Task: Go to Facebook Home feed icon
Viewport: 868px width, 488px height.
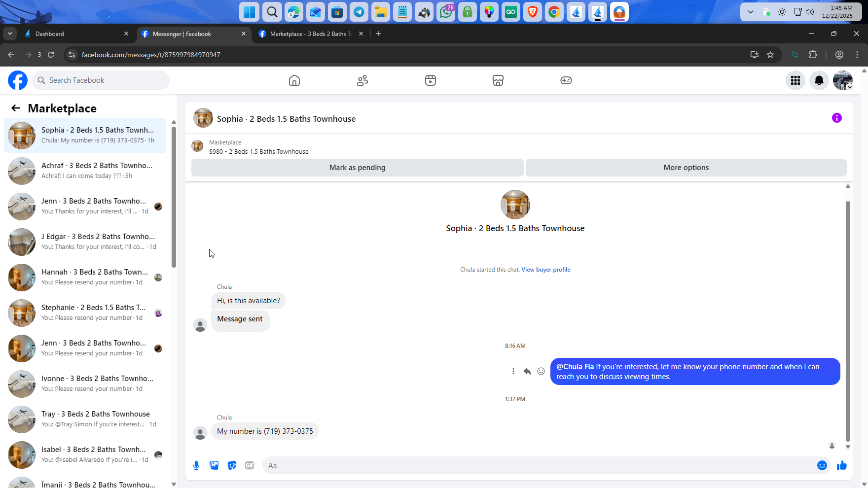Action: [x=294, y=80]
